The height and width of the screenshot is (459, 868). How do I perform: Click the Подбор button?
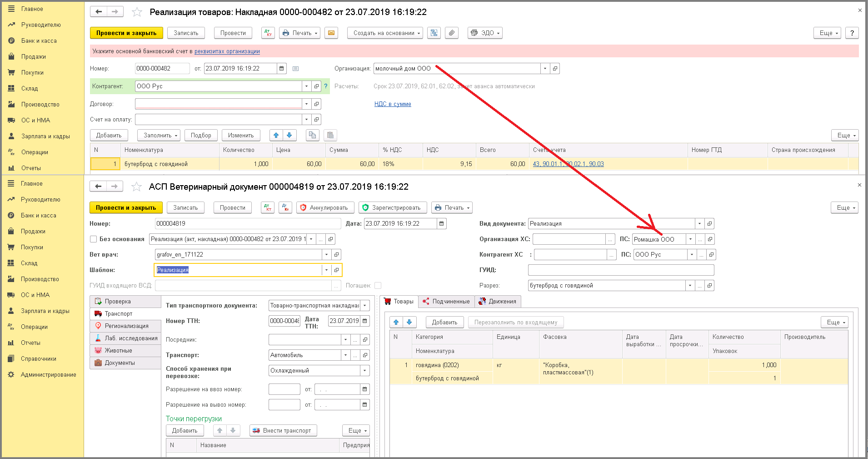(x=201, y=135)
